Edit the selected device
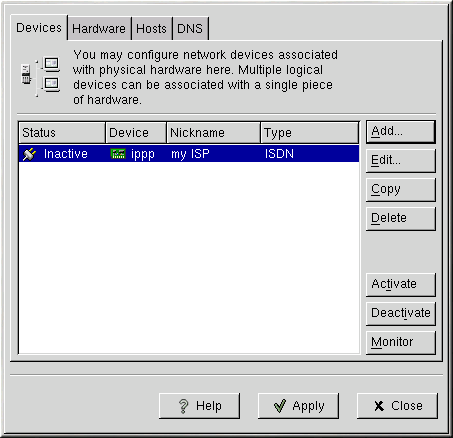The height and width of the screenshot is (438, 453). click(x=401, y=161)
